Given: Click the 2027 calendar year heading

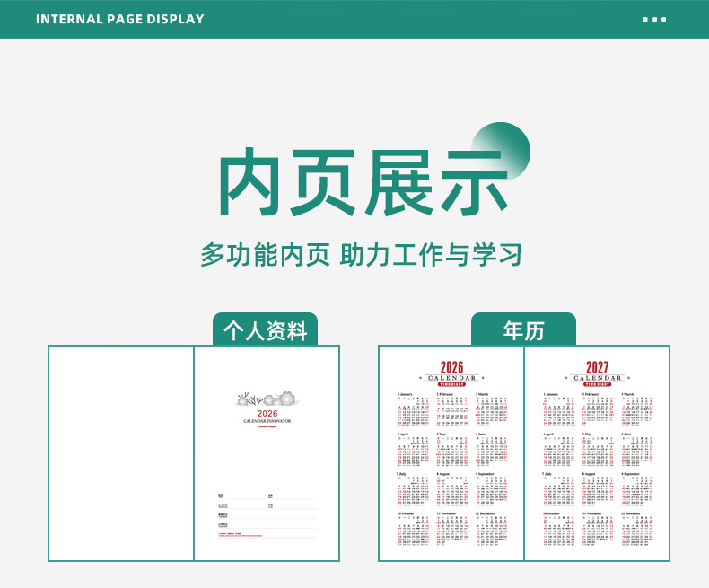Looking at the screenshot, I should click(597, 367).
